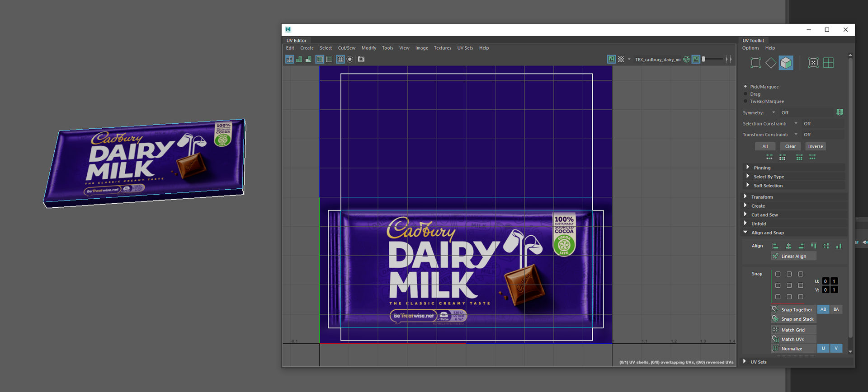The height and width of the screenshot is (392, 868).
Task: Click the four-square grid icon in UV Toolkit
Action: click(x=829, y=63)
